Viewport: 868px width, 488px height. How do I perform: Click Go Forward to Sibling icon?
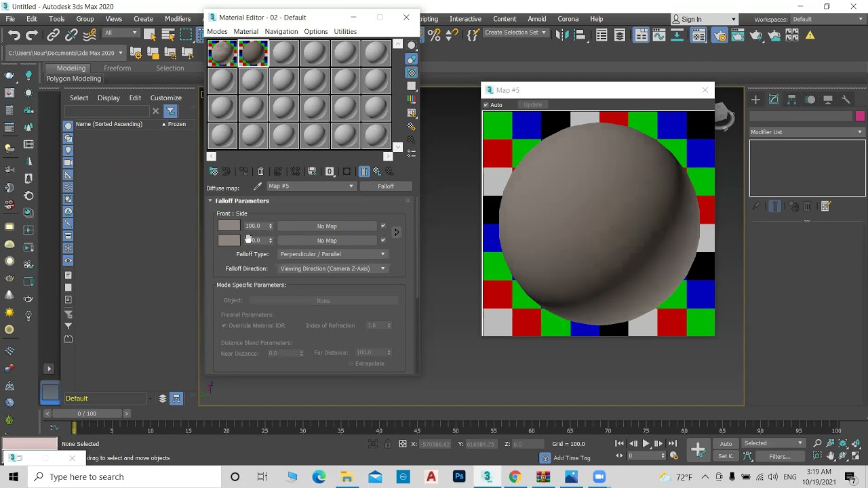pos(389,171)
